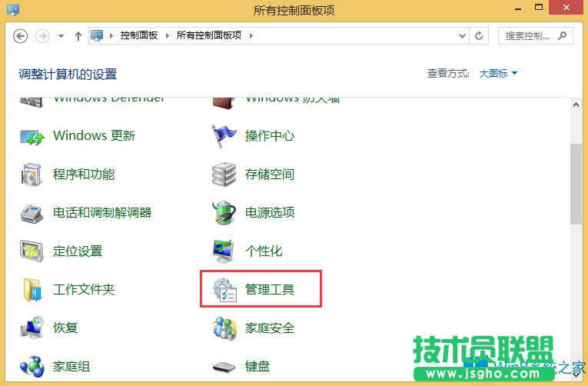Click the scrollbar up arrow
Screen dimensions: 588x386
(x=576, y=105)
